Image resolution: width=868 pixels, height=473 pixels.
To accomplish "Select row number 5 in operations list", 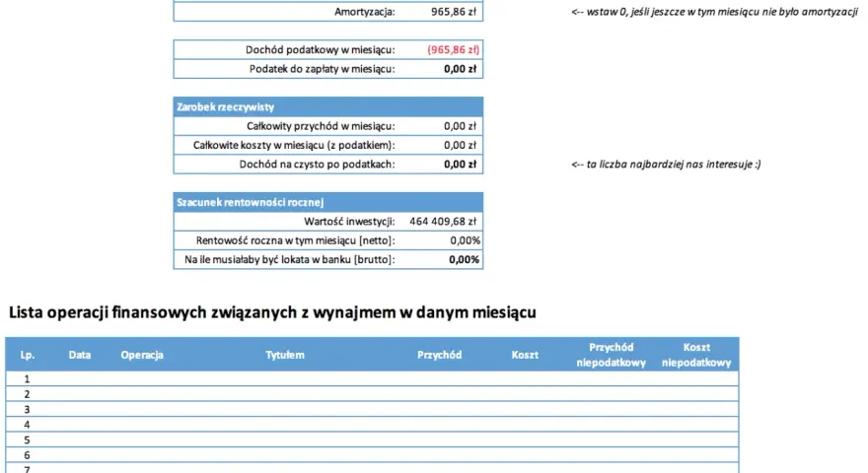I will [27, 440].
